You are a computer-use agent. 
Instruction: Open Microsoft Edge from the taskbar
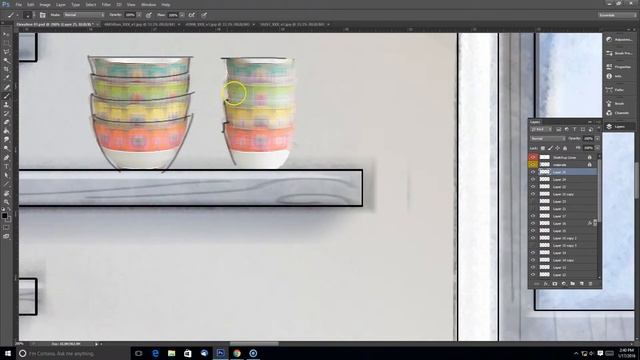pos(155,353)
